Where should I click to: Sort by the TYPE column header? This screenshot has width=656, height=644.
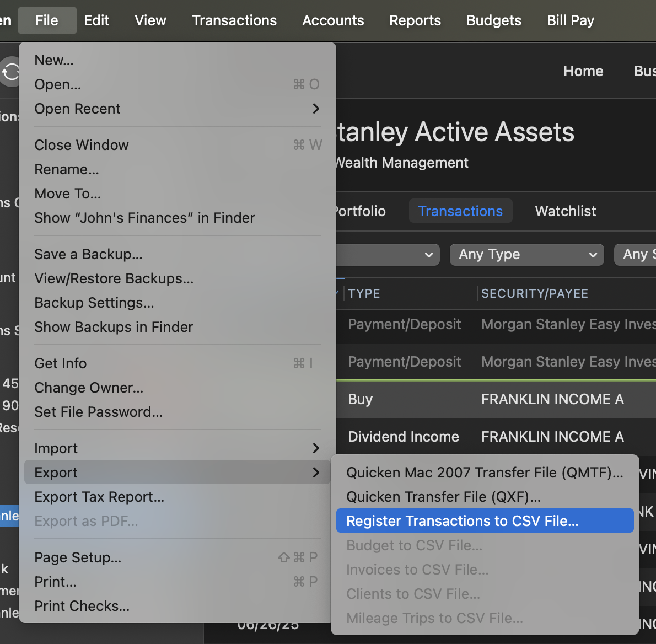pyautogui.click(x=364, y=294)
